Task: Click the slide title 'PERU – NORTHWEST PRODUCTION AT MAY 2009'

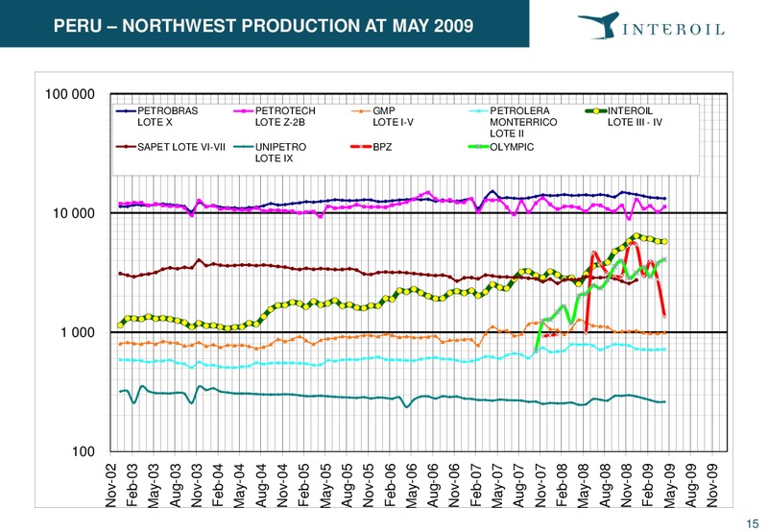Action: pos(263,26)
